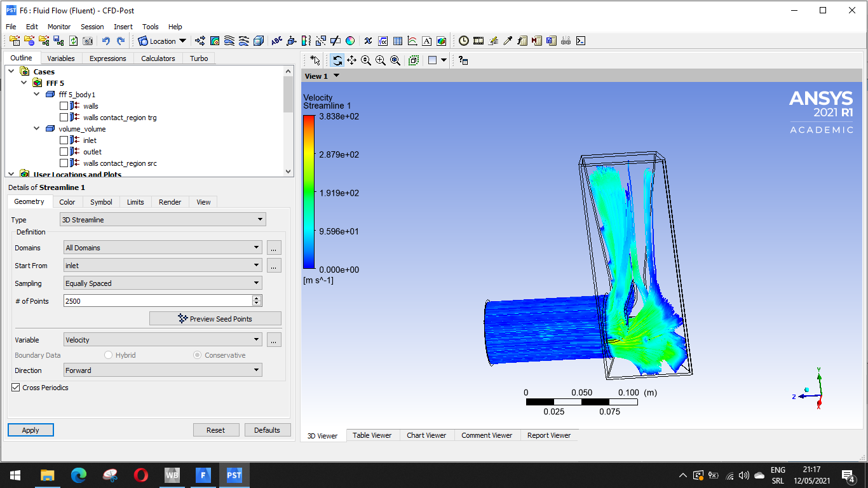Insert Text with the ABC icon
868x488 pixels.
pyautogui.click(x=277, y=41)
